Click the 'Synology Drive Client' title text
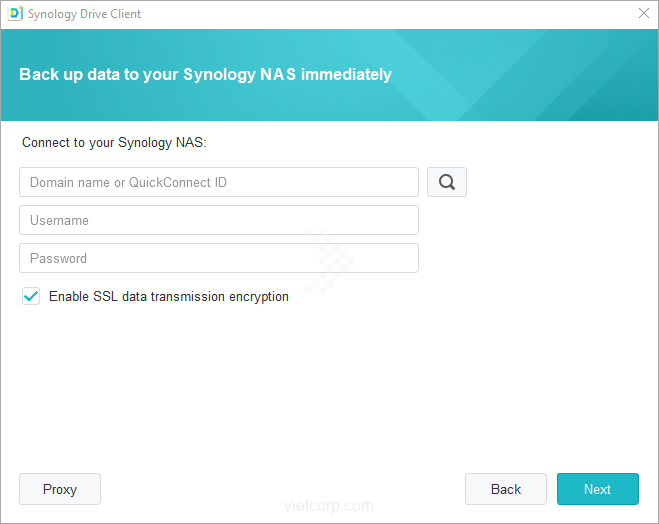Screen dimensions: 659x524 [84, 14]
